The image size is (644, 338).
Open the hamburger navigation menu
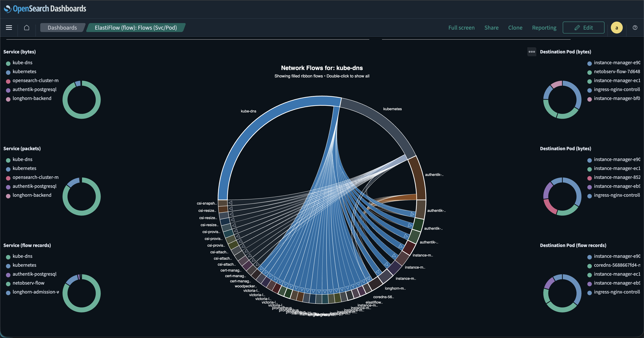coord(9,28)
